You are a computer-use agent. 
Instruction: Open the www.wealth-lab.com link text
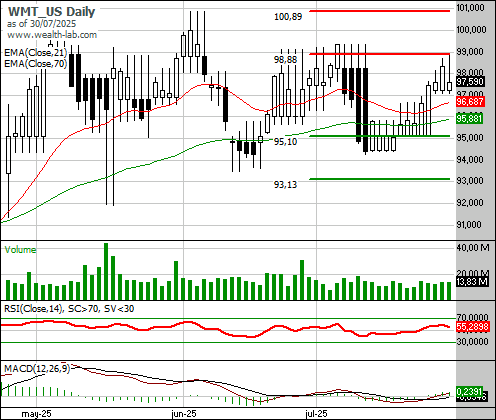[52, 35]
